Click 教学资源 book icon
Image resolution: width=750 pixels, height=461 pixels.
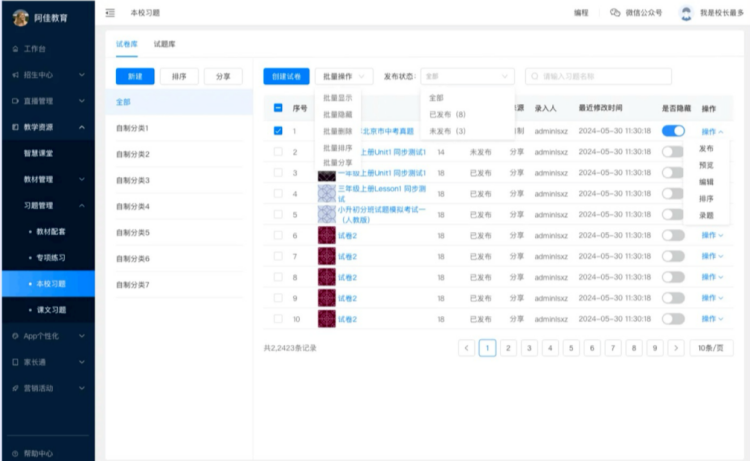pyautogui.click(x=15, y=127)
